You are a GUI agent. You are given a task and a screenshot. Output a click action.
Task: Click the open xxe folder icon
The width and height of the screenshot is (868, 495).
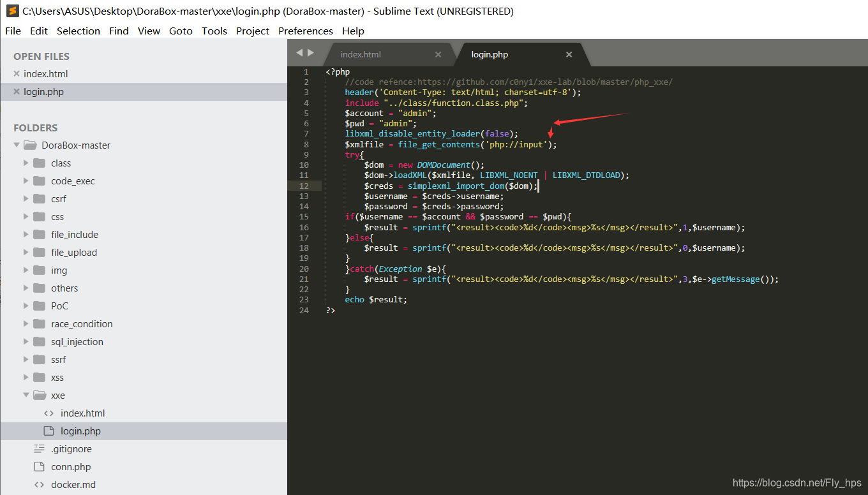pyautogui.click(x=40, y=395)
